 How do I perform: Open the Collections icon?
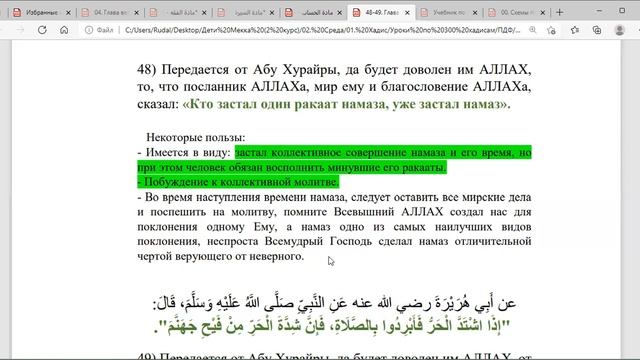597,30
